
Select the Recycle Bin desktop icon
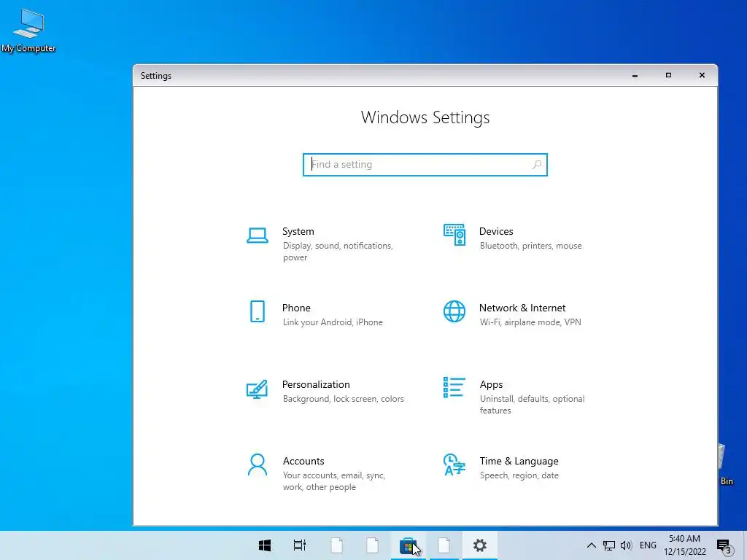click(726, 464)
